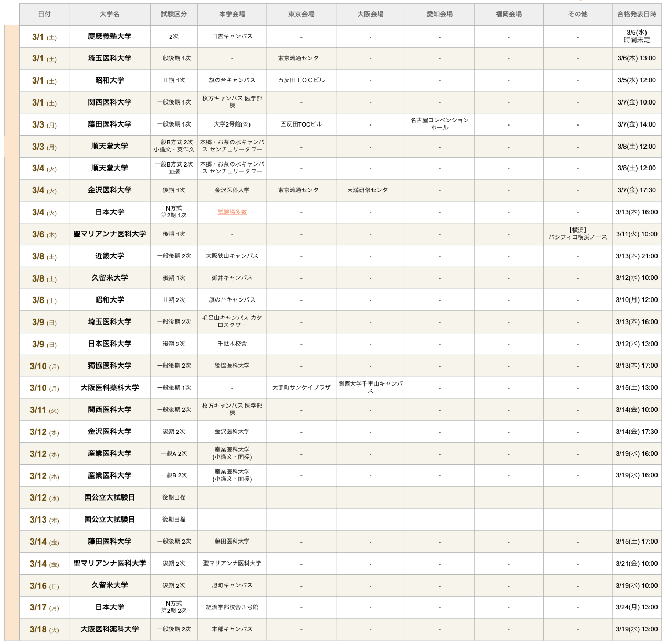Screen dimensions: 667x644
Task: Click the 3/21(金) 10:00 announcement time
Action: pyautogui.click(x=637, y=564)
